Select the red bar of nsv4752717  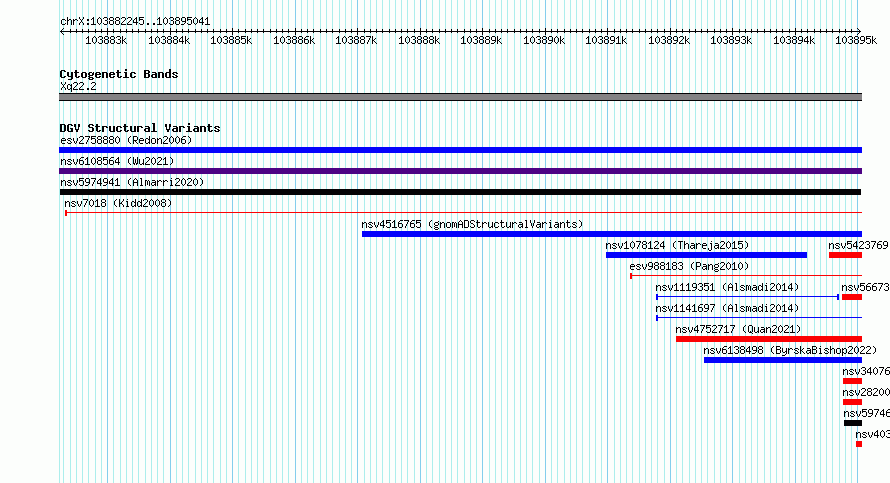(x=769, y=339)
